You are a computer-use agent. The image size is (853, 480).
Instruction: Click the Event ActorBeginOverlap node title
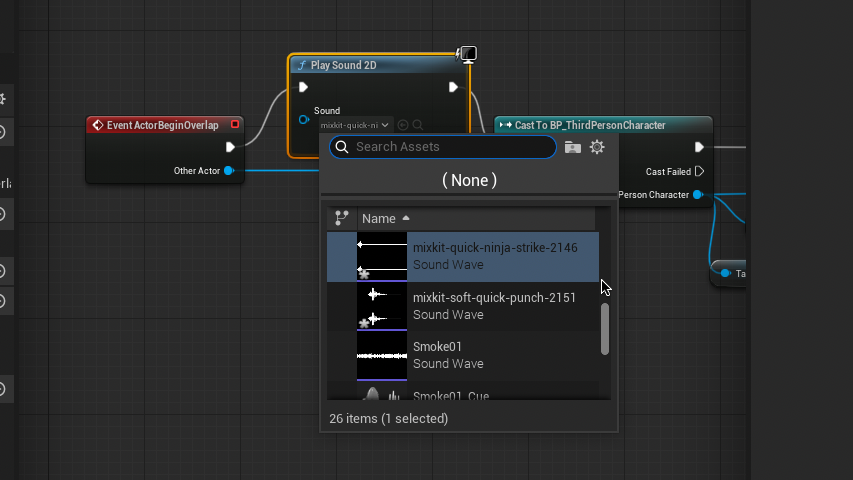[x=162, y=125]
